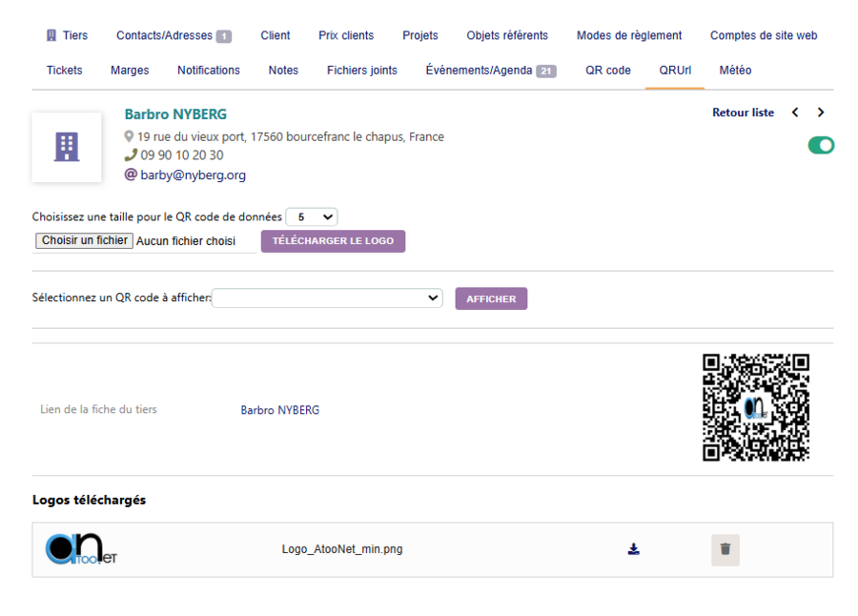Image resolution: width=858 pixels, height=616 pixels.
Task: Click the AFFICHER button
Action: [x=491, y=298]
